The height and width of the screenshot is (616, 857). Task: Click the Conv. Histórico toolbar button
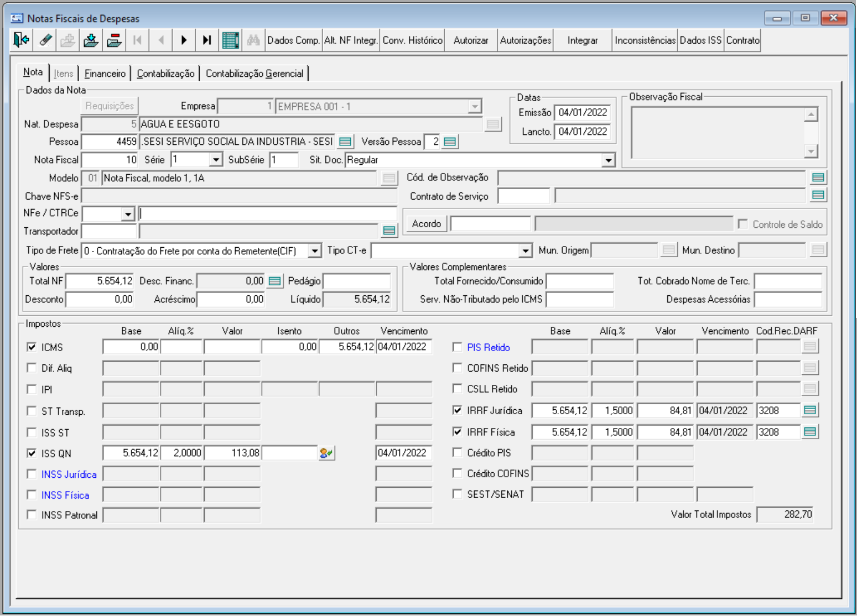click(x=413, y=40)
